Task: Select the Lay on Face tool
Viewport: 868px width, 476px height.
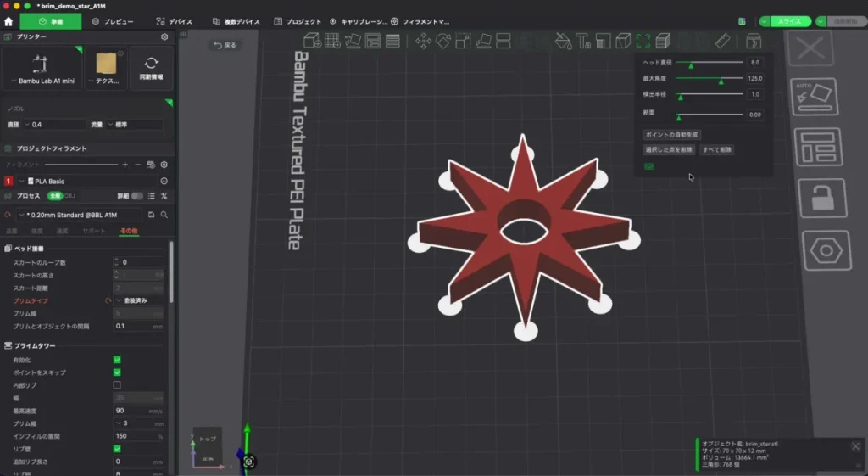Action: (x=483, y=41)
